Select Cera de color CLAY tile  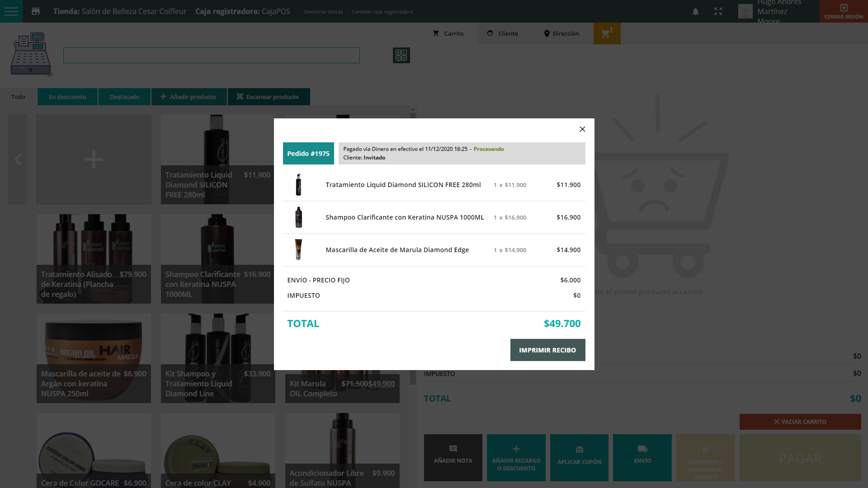218,450
